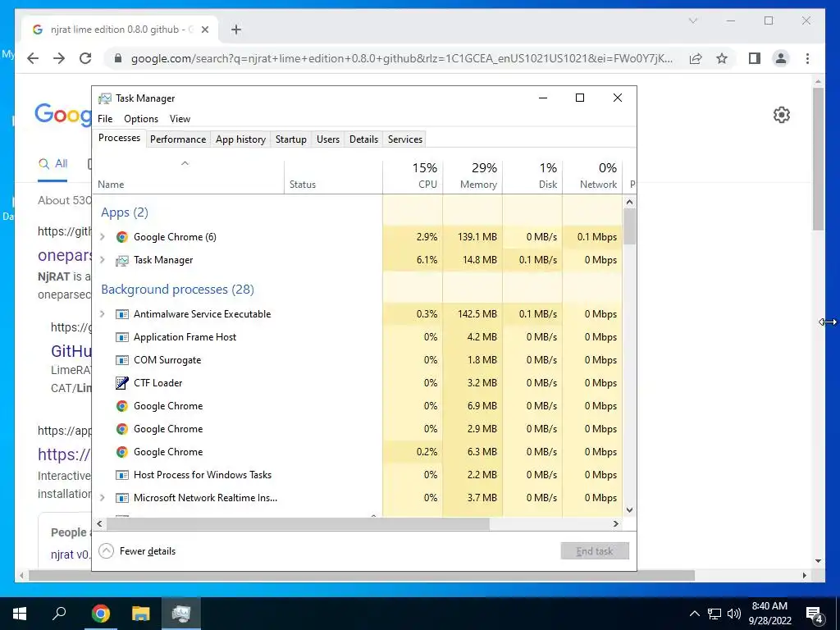
Task: Click the Chrome page vertical scrollbar thumb
Action: click(x=818, y=159)
